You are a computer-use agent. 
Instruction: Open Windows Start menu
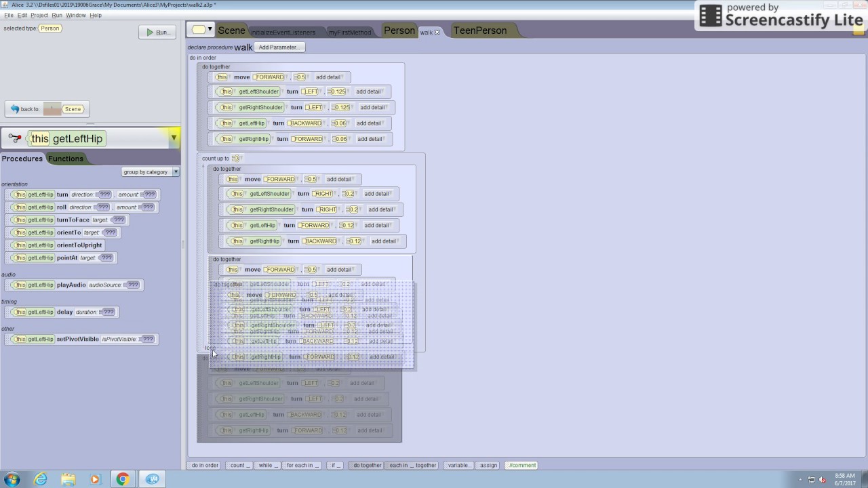[x=12, y=479]
